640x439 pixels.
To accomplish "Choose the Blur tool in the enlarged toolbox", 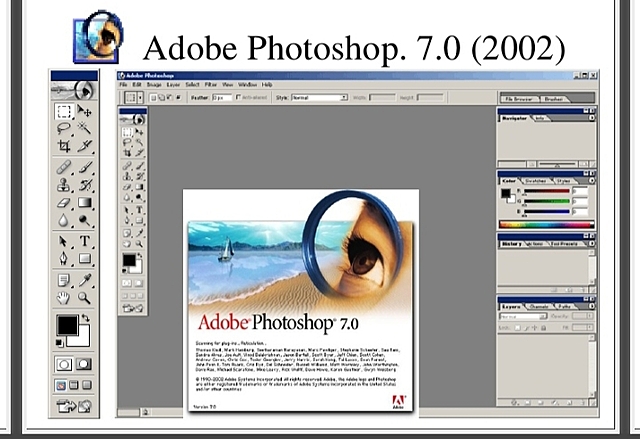I will click(64, 220).
